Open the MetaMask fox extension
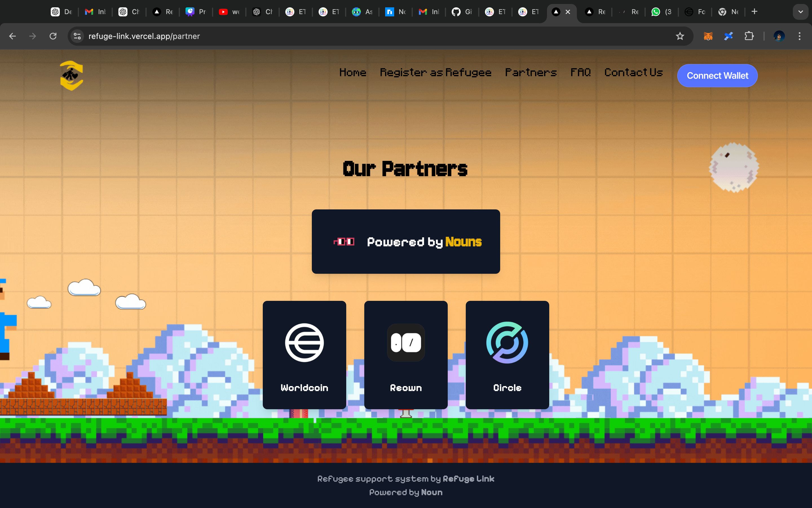Viewport: 812px width, 508px height. 708,36
